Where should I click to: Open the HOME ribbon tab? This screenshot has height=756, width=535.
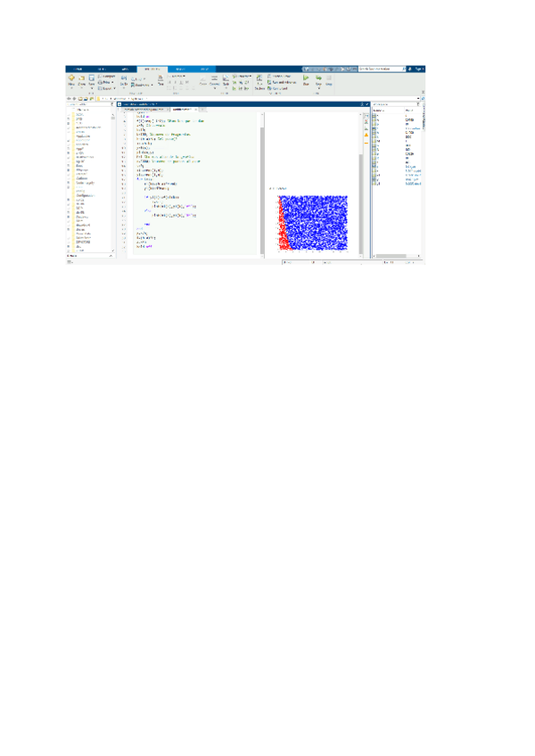tap(78, 70)
